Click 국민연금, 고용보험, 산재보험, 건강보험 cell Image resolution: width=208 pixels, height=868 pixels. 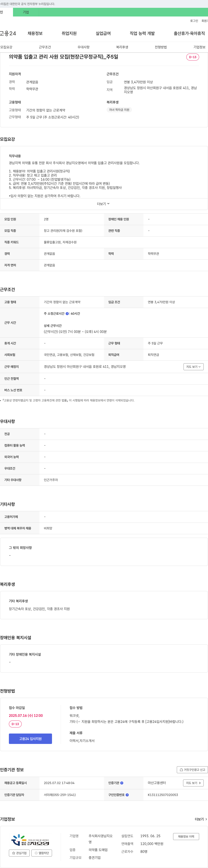point(69,355)
